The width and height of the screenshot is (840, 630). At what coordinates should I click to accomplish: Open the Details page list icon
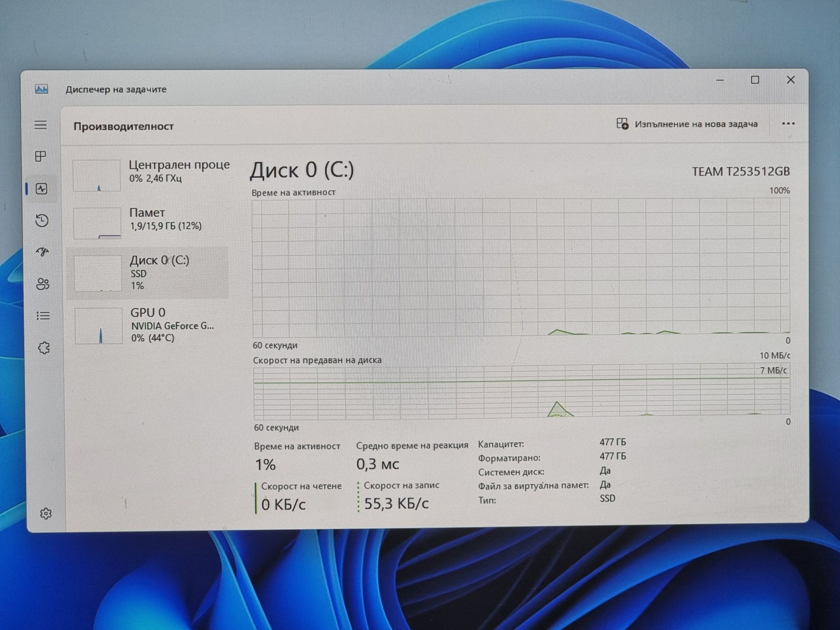pos(43,316)
